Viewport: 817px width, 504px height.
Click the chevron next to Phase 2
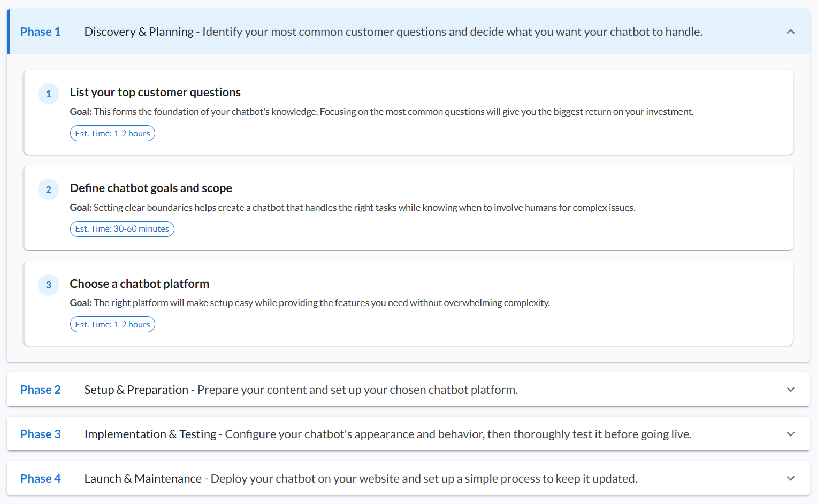coord(790,390)
